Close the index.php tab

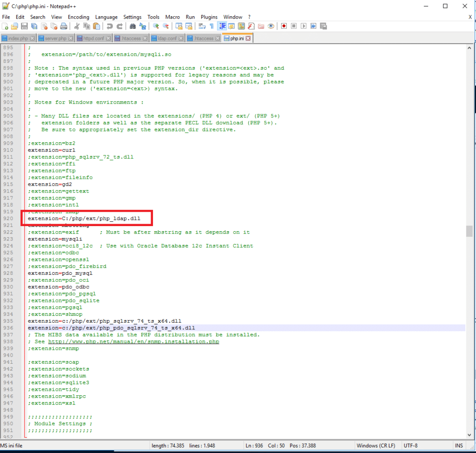pyautogui.click(x=32, y=38)
